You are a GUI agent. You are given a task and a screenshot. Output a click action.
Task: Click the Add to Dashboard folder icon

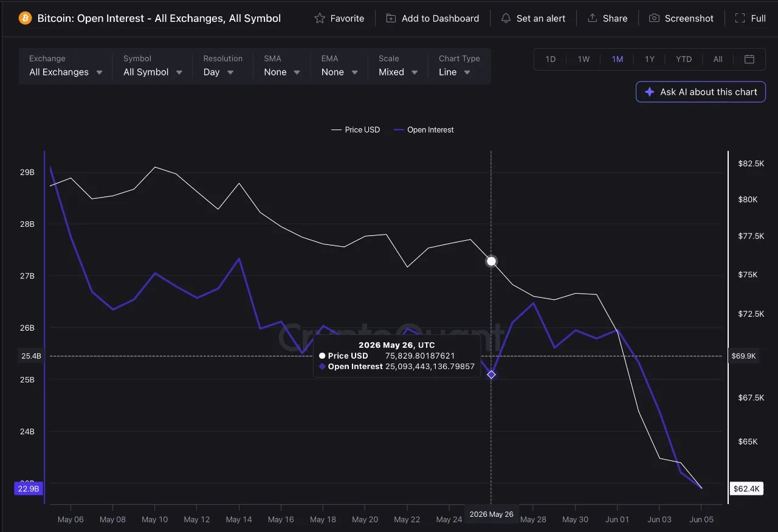[391, 18]
